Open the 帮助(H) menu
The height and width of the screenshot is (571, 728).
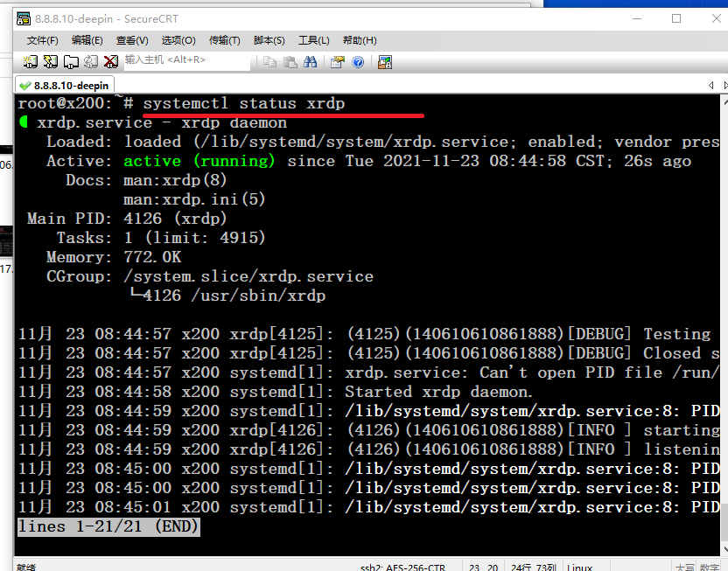pyautogui.click(x=360, y=40)
